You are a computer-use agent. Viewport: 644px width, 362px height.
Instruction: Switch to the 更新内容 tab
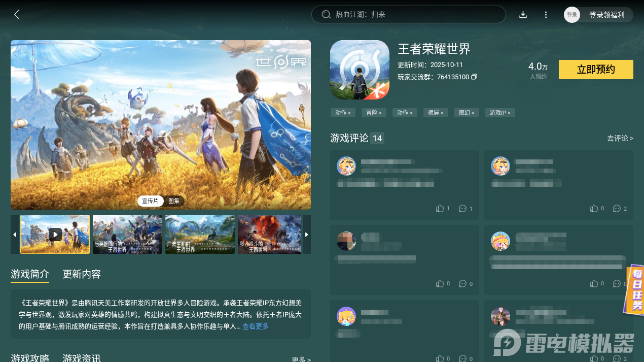(82, 274)
